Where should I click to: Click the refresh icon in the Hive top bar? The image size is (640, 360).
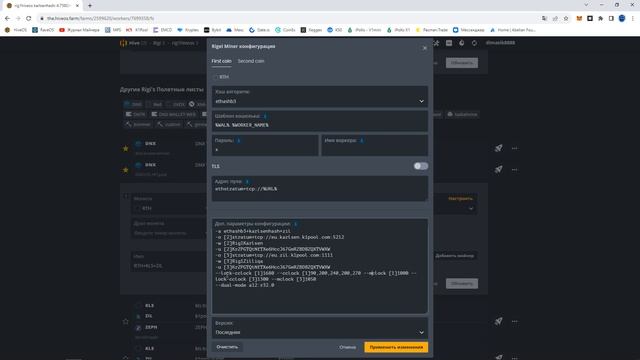pyautogui.click(x=474, y=43)
